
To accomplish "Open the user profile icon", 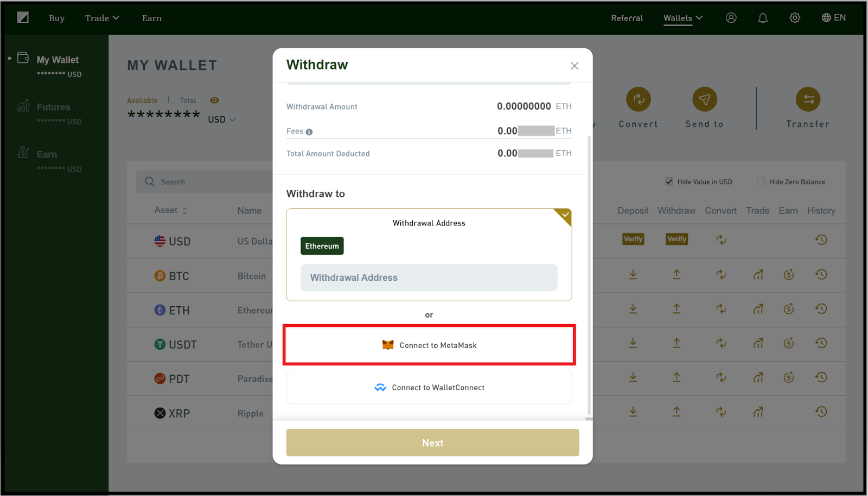I will (731, 18).
